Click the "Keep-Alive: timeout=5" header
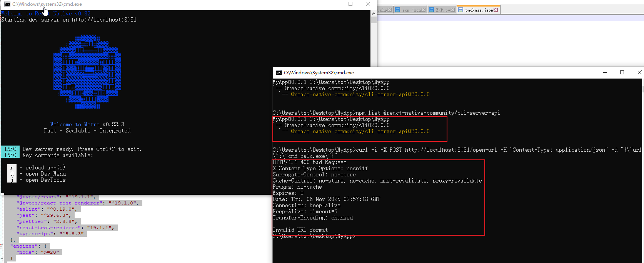644x263 pixels. tap(305, 211)
